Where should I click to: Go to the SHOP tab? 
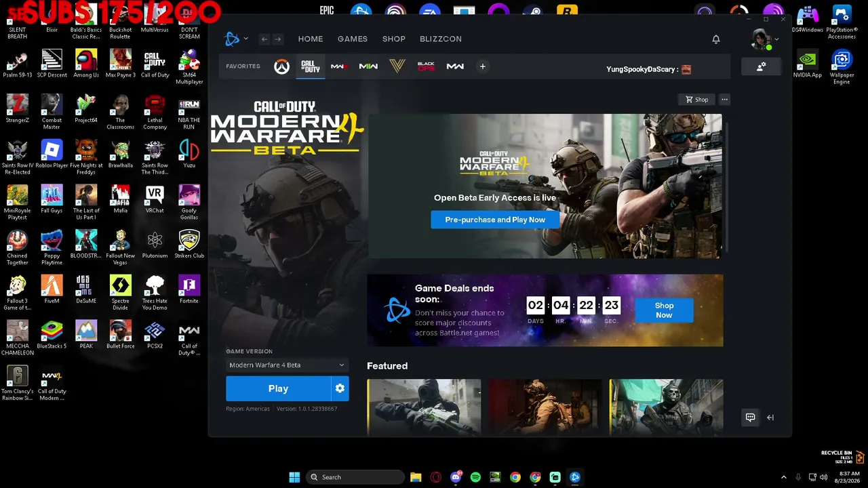[393, 39]
